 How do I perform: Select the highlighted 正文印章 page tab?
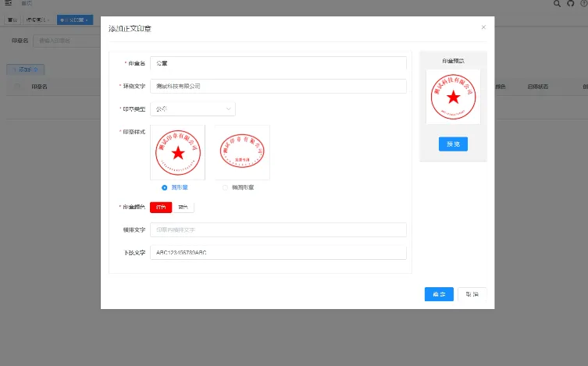[75, 20]
